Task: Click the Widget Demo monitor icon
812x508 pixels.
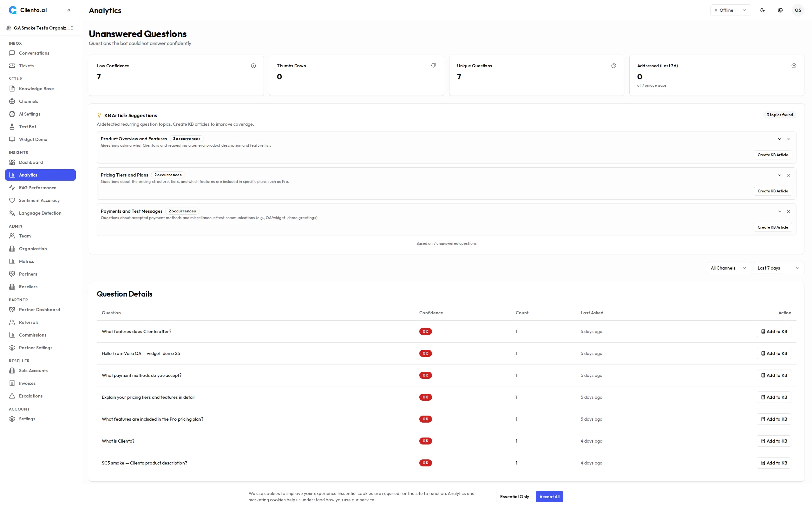Action: (12, 139)
